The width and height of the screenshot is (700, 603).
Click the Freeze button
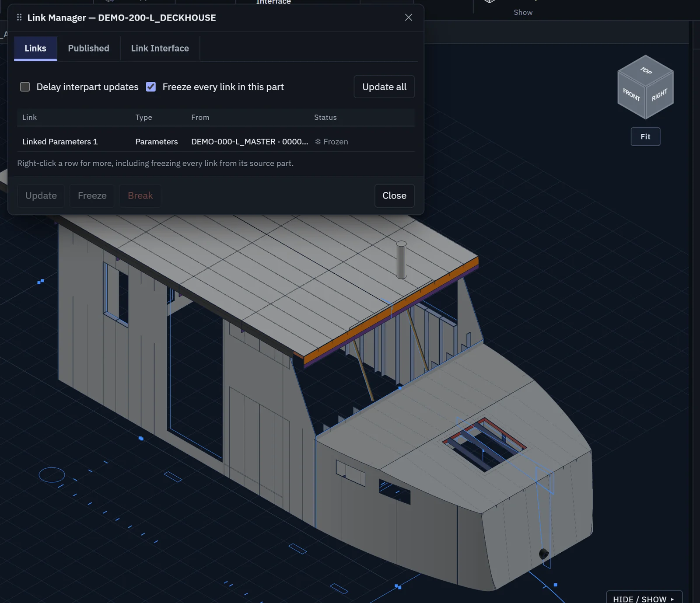click(x=92, y=196)
